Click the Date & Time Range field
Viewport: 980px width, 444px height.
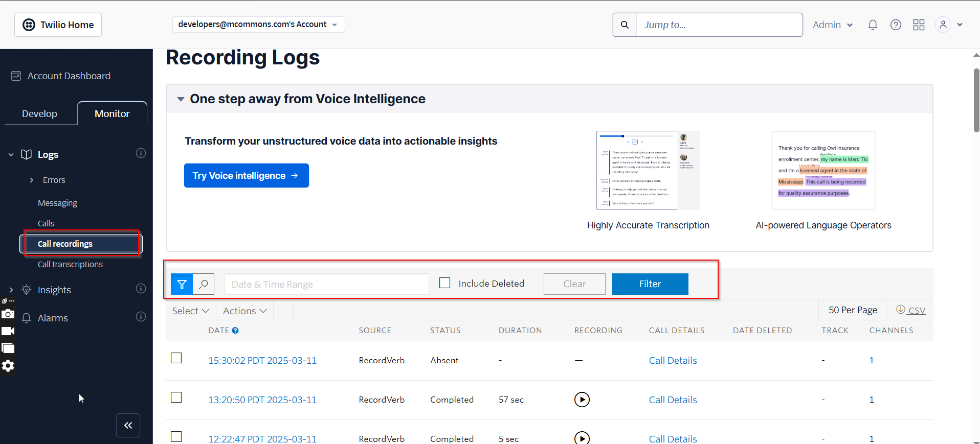pos(326,284)
